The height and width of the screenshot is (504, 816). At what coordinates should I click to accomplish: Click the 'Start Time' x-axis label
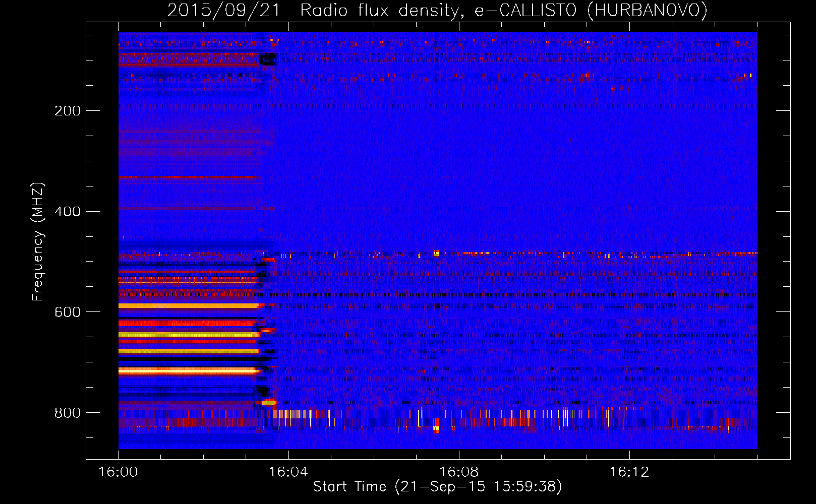click(437, 487)
